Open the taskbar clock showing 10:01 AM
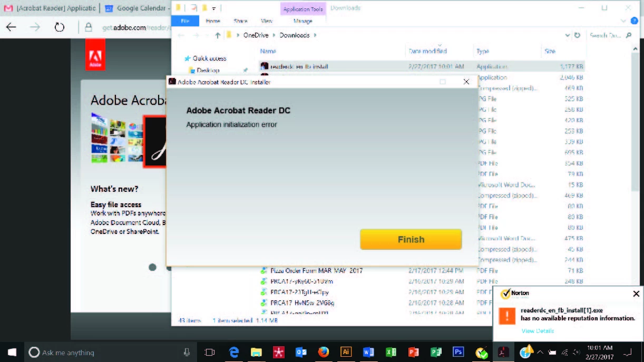Screen dimensions: 644x362 tap(599, 352)
